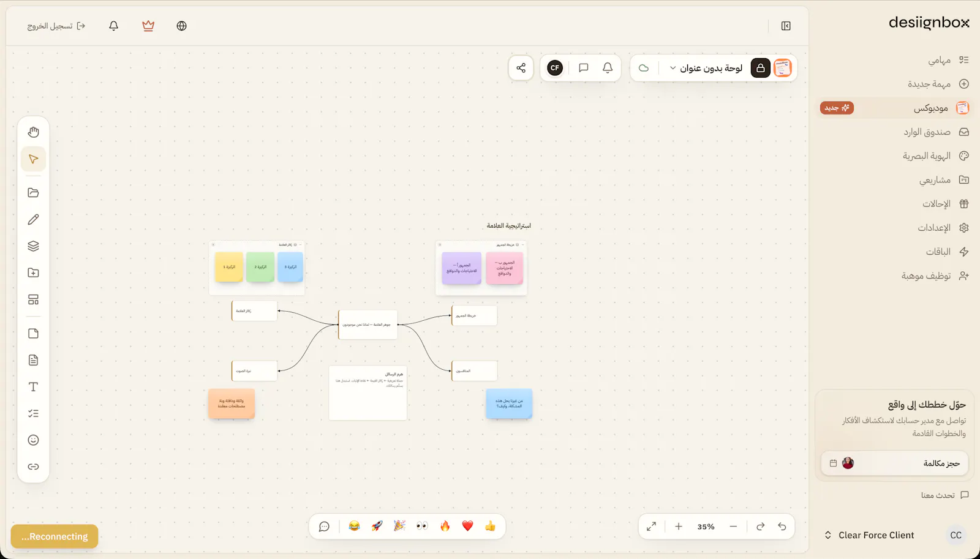Open توظيف موهبة sidebar item

click(935, 276)
